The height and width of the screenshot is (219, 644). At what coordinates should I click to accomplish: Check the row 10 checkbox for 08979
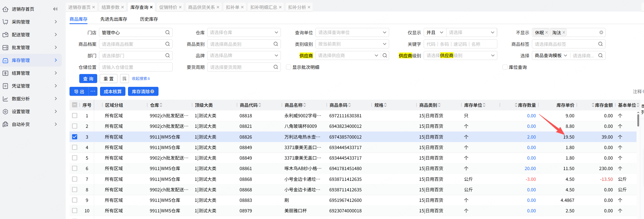(x=75, y=211)
